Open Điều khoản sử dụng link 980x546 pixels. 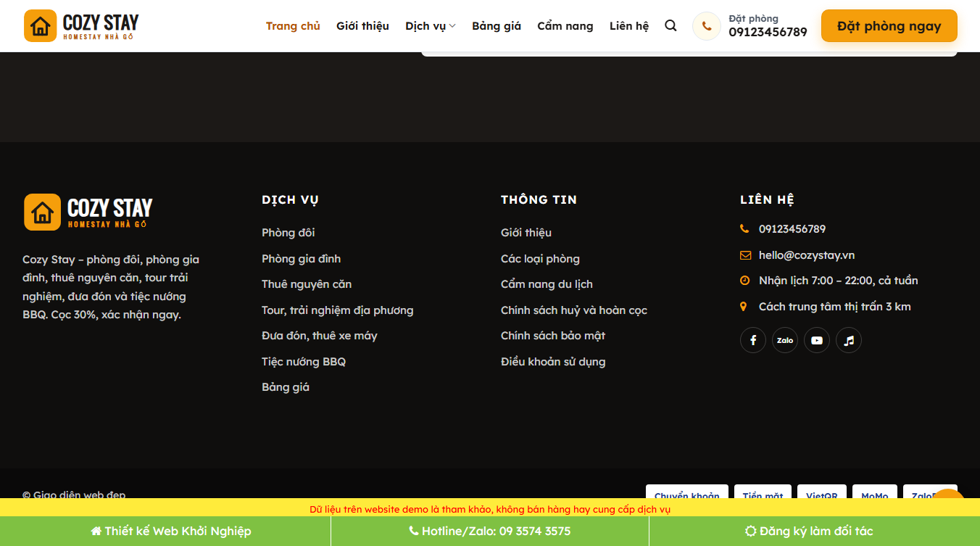tap(553, 362)
